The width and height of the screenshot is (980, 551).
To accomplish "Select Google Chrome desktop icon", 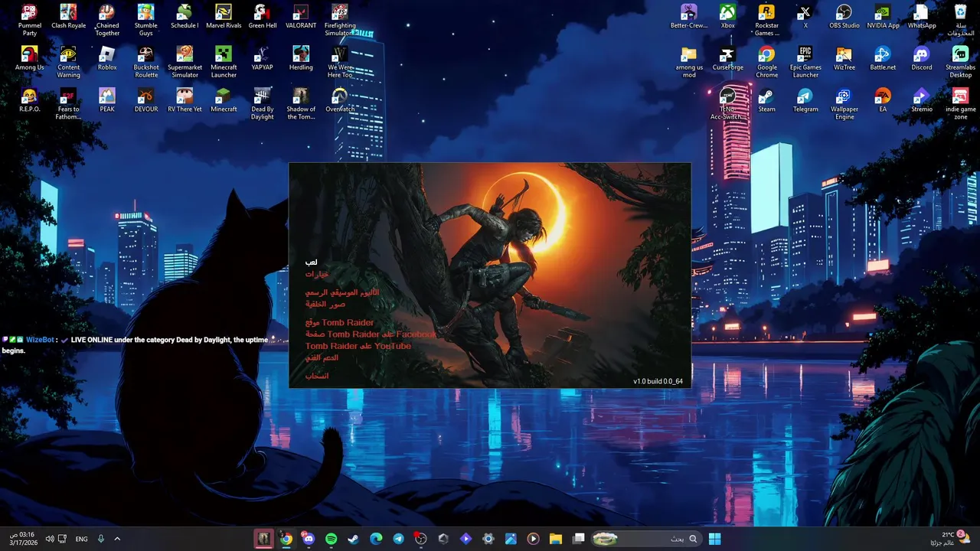I will click(x=766, y=62).
